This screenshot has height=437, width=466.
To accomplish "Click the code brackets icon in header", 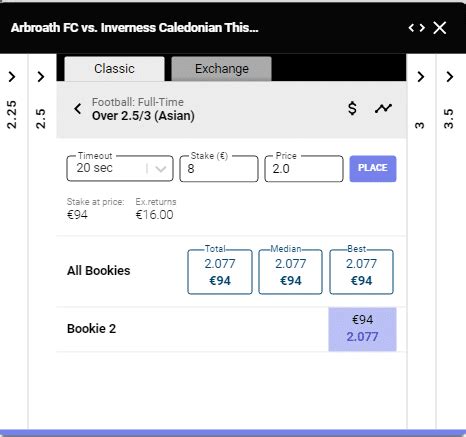I will [x=417, y=28].
